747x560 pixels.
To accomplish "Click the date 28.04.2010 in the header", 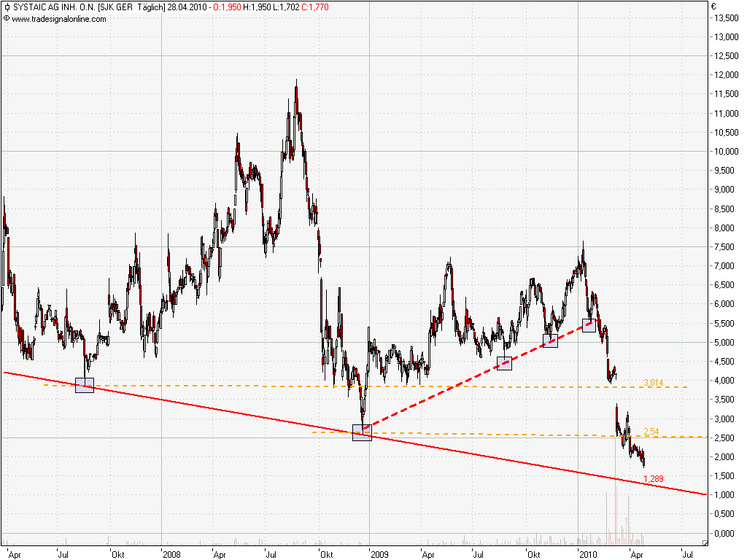I will pyautogui.click(x=187, y=7).
